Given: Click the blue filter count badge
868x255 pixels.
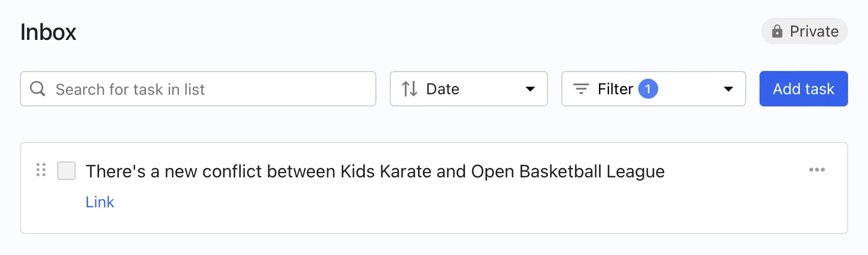Looking at the screenshot, I should (648, 89).
